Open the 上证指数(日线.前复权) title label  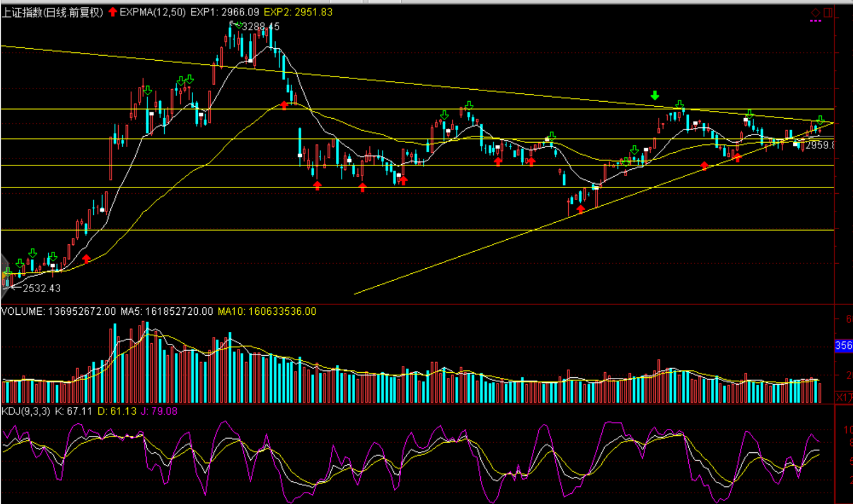[x=52, y=12]
